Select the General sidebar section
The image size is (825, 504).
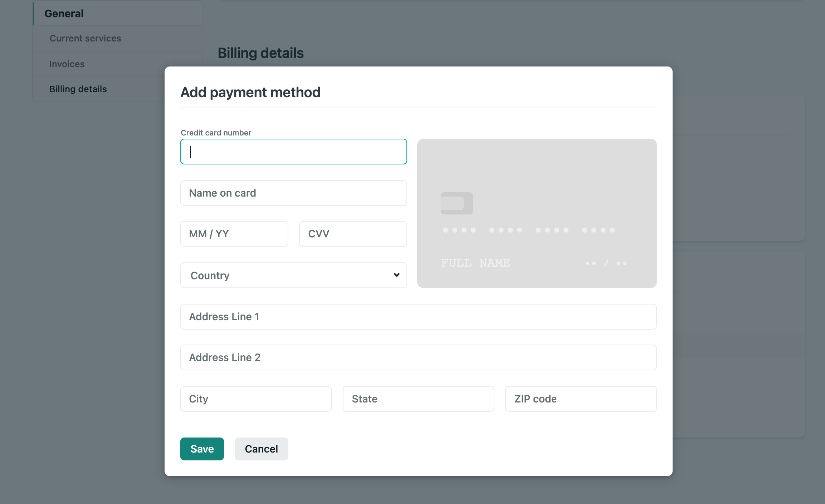tap(64, 14)
